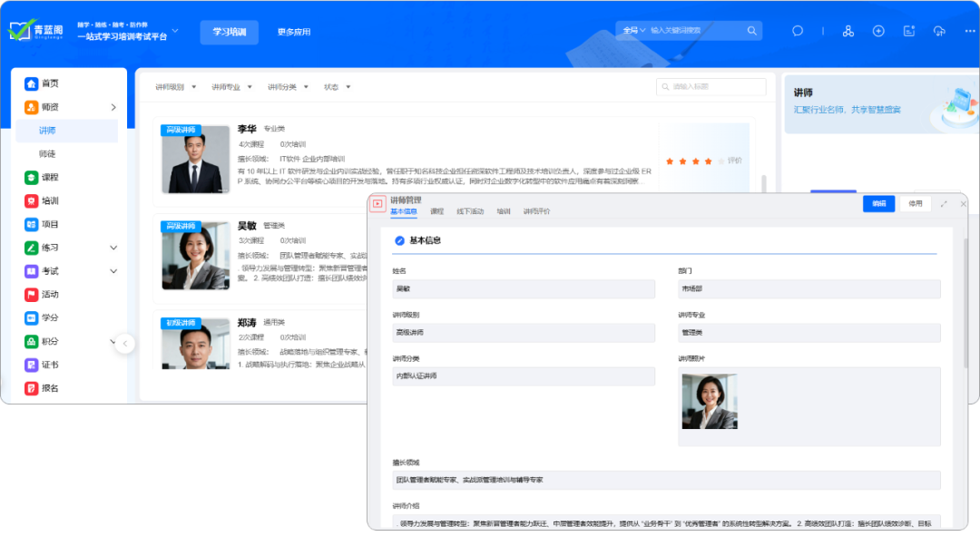The image size is (980, 536).
Task: Click the cloud download icon in the top bar
Action: [x=938, y=30]
